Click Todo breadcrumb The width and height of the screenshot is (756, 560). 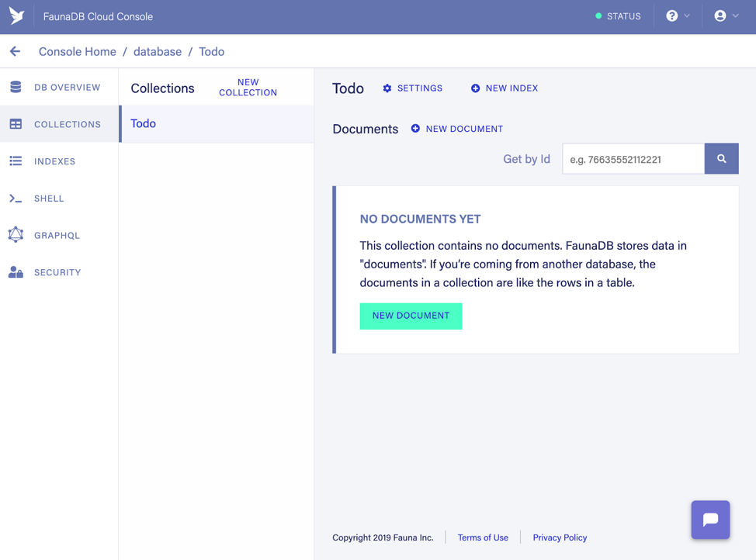coord(212,51)
